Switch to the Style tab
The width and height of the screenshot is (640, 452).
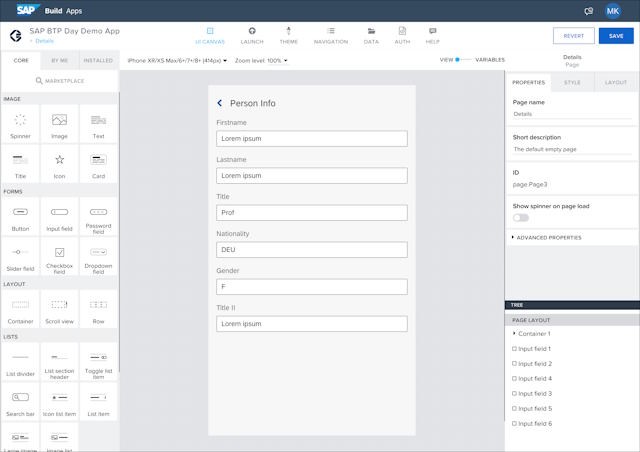tap(572, 83)
